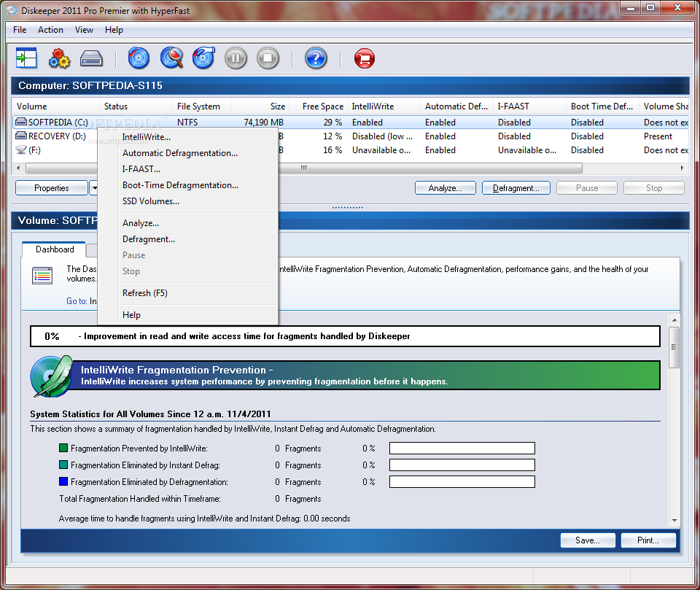Image resolution: width=700 pixels, height=590 pixels.
Task: Click the magnifier analyze toolbar icon
Action: coord(172,58)
